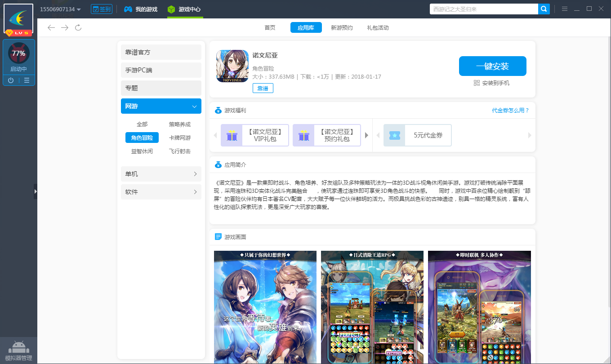This screenshot has width=611, height=364.
Task: Click the LV 5 level badge
Action: click(18, 33)
